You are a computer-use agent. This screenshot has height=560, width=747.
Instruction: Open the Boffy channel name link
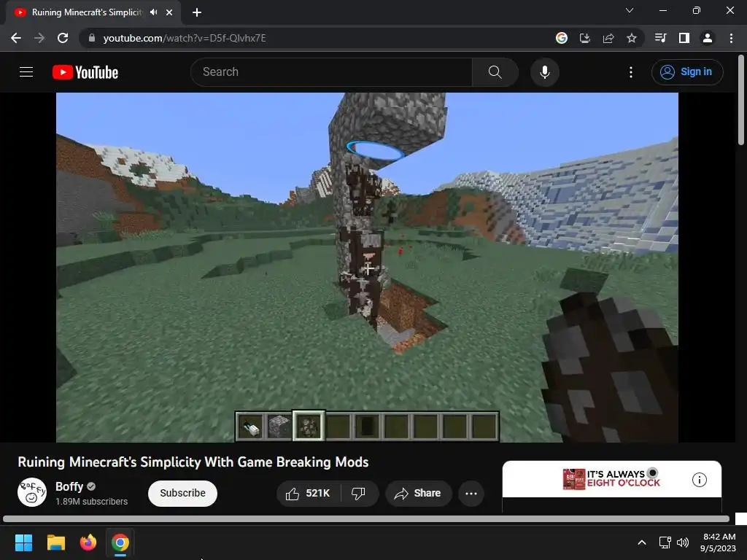(x=69, y=486)
